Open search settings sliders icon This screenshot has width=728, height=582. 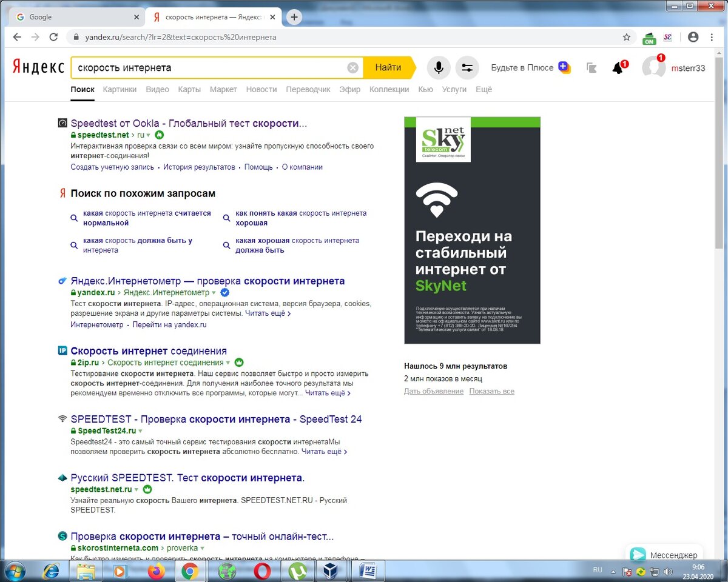[x=467, y=67]
